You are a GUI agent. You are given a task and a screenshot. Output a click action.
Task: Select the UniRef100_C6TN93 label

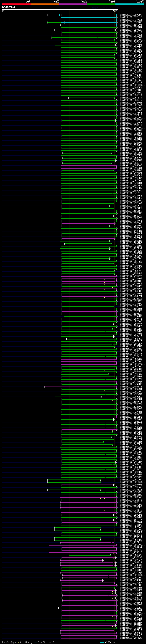(x=131, y=42)
